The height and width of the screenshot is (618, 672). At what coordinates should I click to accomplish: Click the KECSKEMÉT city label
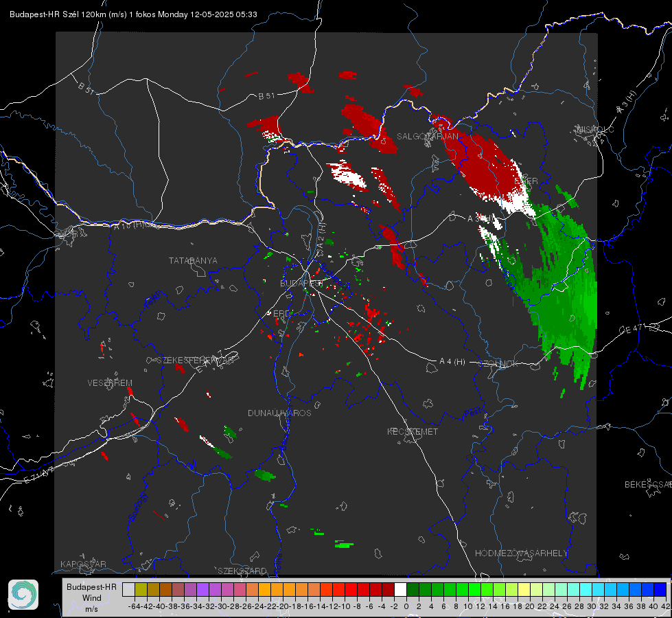pos(413,431)
